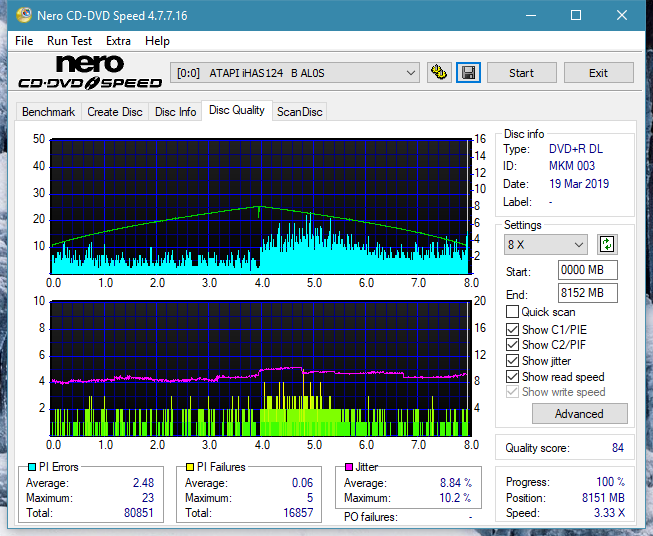Viewport: 653px width, 536px height.
Task: Switch to the ScanDisc tab
Action: [x=299, y=112]
